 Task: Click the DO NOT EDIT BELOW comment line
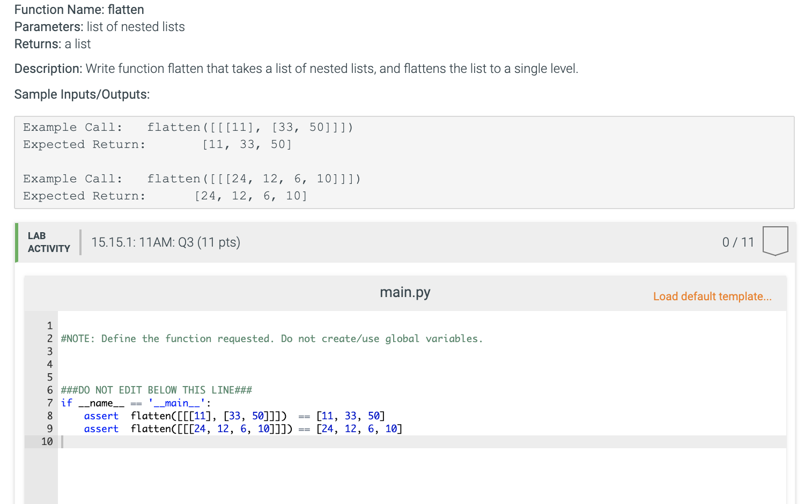point(157,390)
